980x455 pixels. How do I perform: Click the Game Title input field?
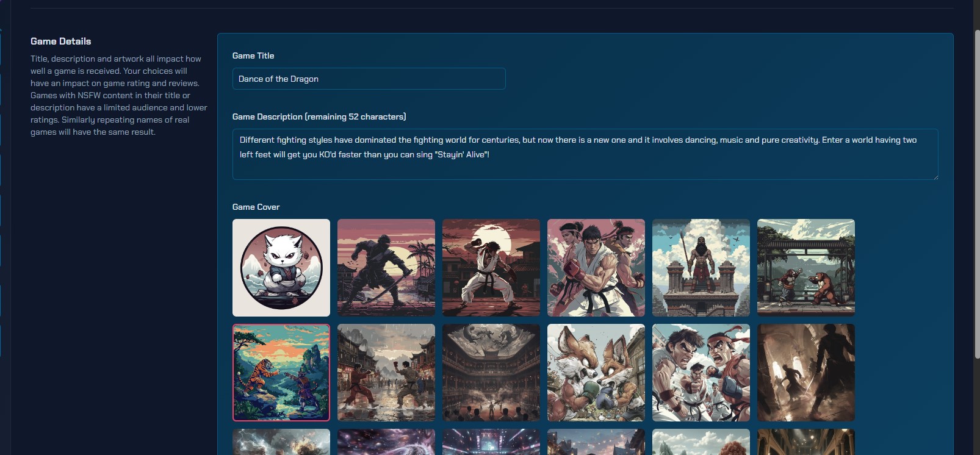tap(369, 79)
